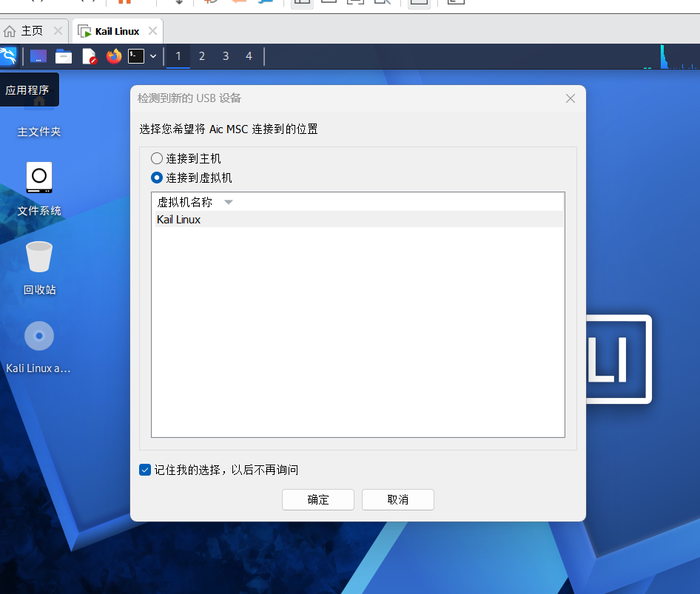The height and width of the screenshot is (594, 700).
Task: Click the Kail Linux tab play icon
Action: pos(84,31)
